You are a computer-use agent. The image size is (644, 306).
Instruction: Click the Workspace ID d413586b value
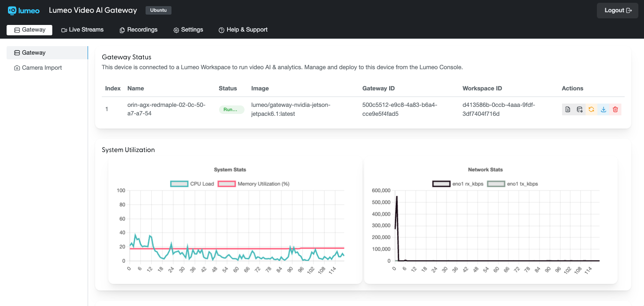[x=499, y=109]
